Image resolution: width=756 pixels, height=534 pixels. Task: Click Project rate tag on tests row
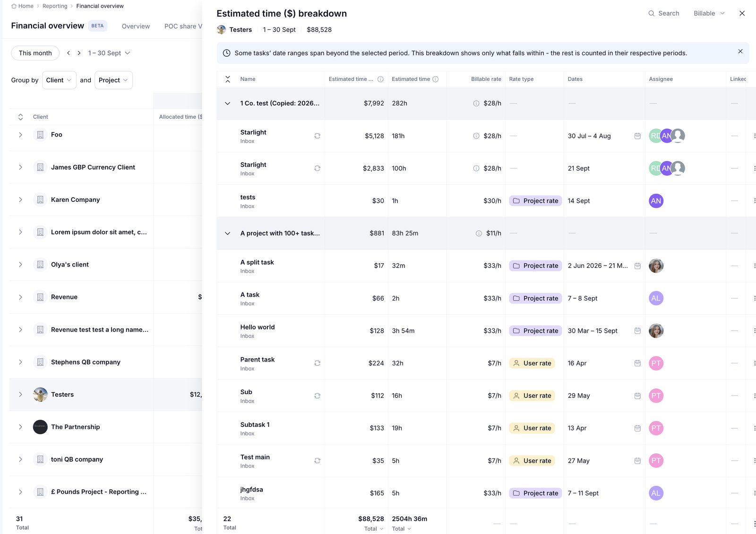[535, 201]
